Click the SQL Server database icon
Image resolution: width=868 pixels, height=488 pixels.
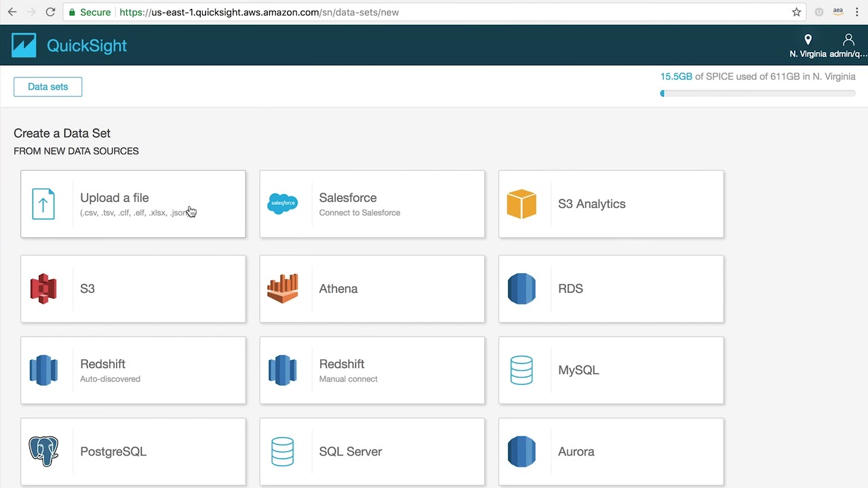click(282, 451)
